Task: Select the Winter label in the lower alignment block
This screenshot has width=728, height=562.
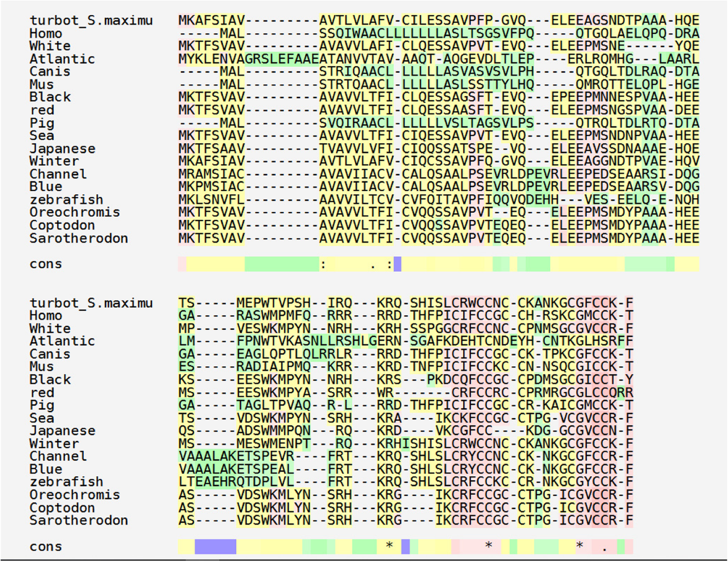Action: point(54,444)
